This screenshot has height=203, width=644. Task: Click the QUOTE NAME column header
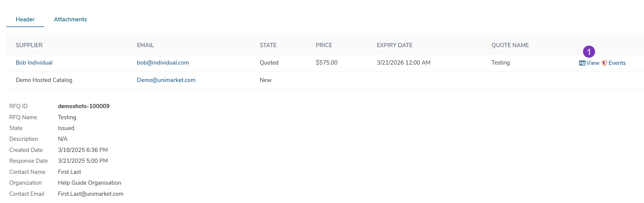coord(510,45)
